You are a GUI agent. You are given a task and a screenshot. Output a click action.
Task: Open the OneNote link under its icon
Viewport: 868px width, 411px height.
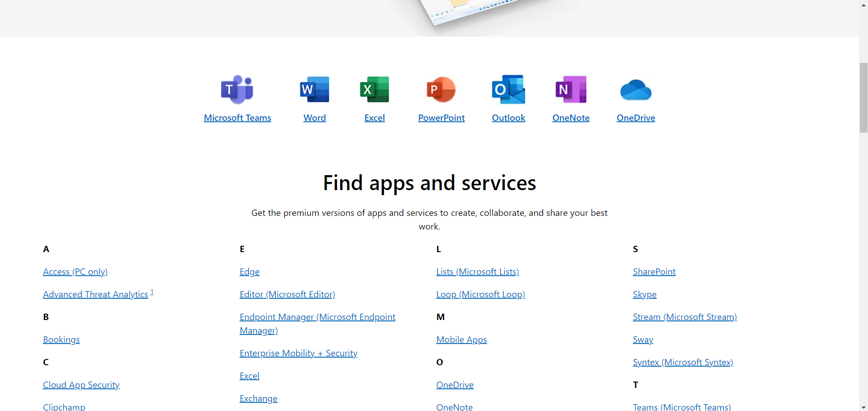(x=571, y=118)
